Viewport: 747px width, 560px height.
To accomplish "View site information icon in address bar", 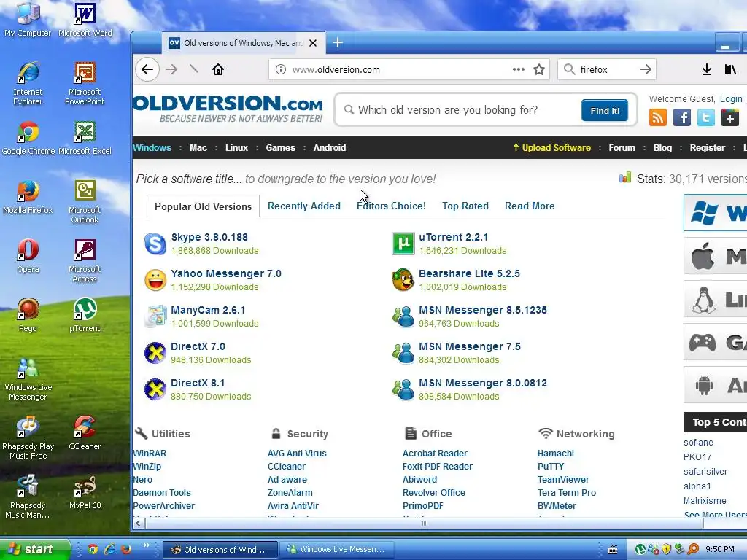I will [x=281, y=69].
